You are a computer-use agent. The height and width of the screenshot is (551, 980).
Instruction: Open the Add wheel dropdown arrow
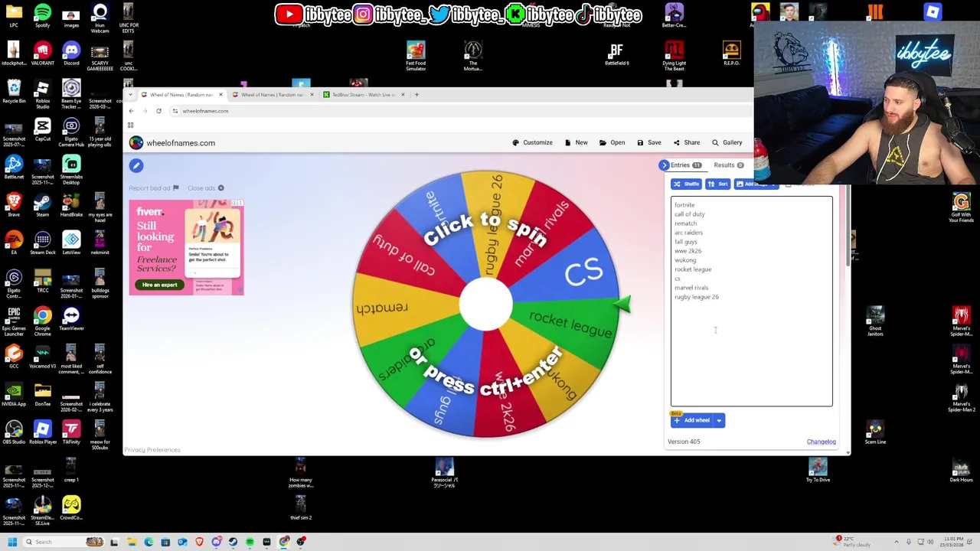719,420
